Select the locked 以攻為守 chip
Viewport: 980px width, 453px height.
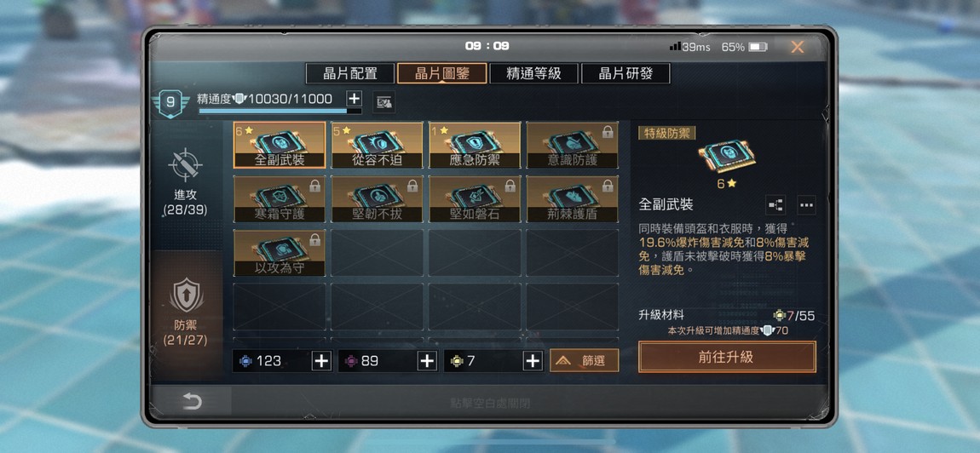point(280,252)
